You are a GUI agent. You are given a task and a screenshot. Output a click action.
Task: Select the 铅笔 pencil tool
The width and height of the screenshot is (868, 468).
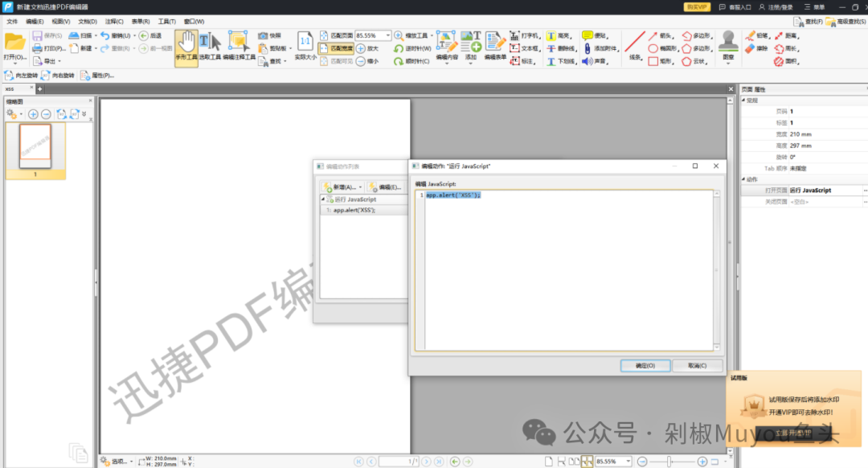[x=750, y=36]
